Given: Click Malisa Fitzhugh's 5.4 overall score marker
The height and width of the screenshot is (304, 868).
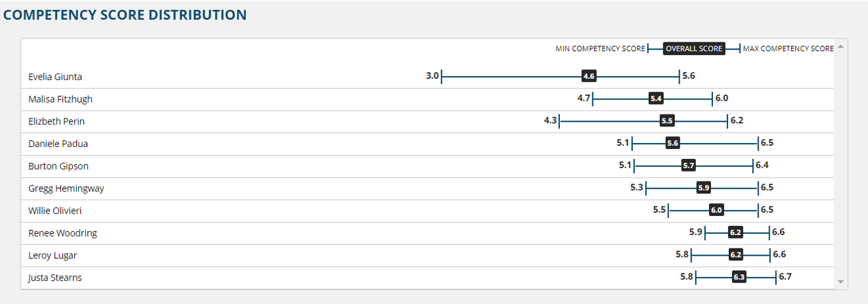Looking at the screenshot, I should 656,99.
